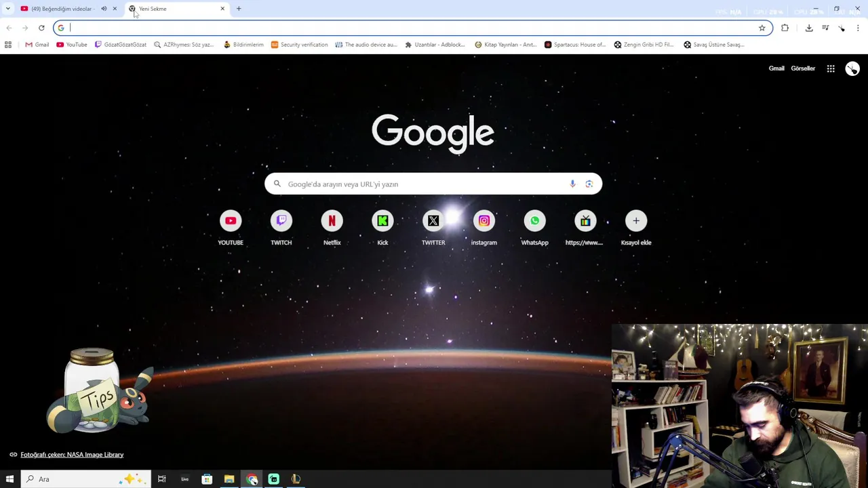868x488 pixels.
Task: Click the address bar field
Action: click(x=412, y=28)
